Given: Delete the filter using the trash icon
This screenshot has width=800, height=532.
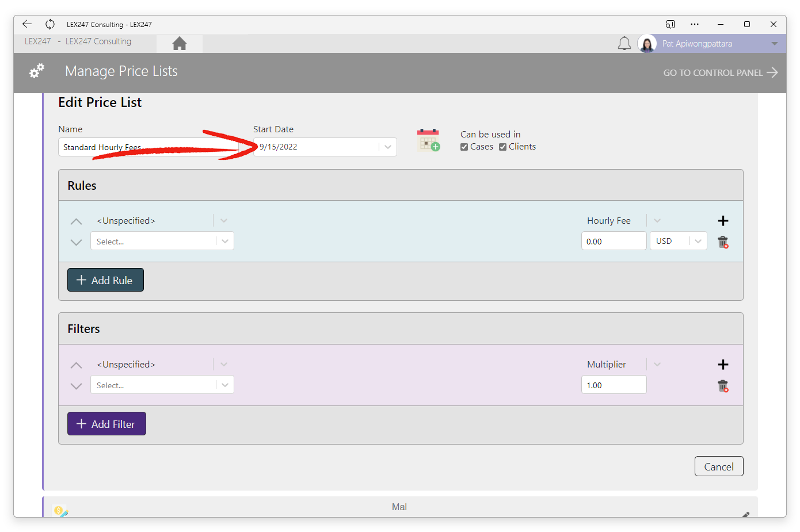Looking at the screenshot, I should tap(723, 386).
